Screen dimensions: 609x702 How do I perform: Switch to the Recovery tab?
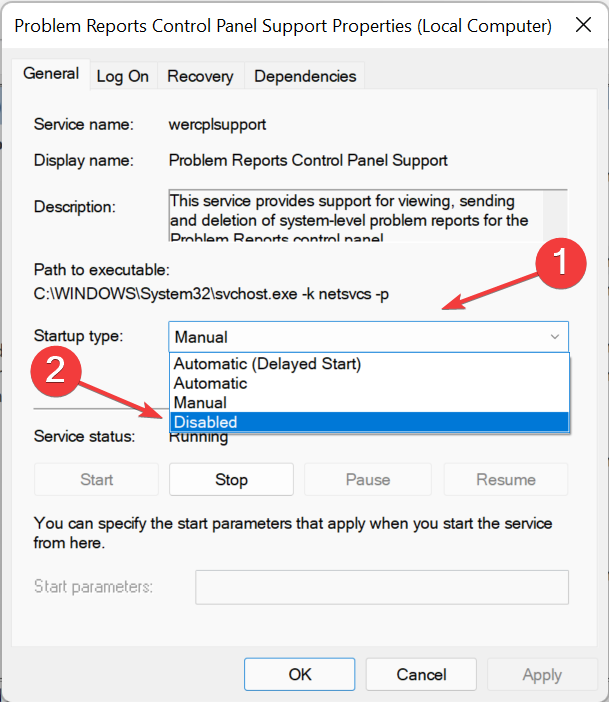coord(200,76)
